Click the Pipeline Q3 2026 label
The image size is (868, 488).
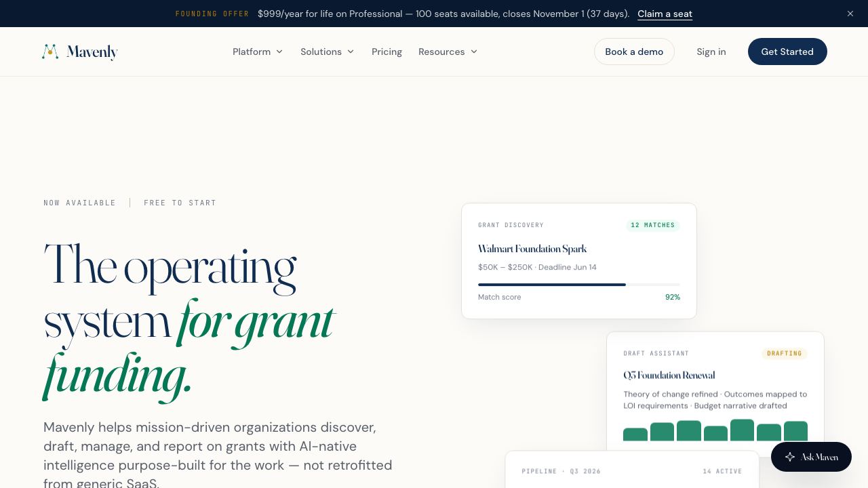pos(561,471)
